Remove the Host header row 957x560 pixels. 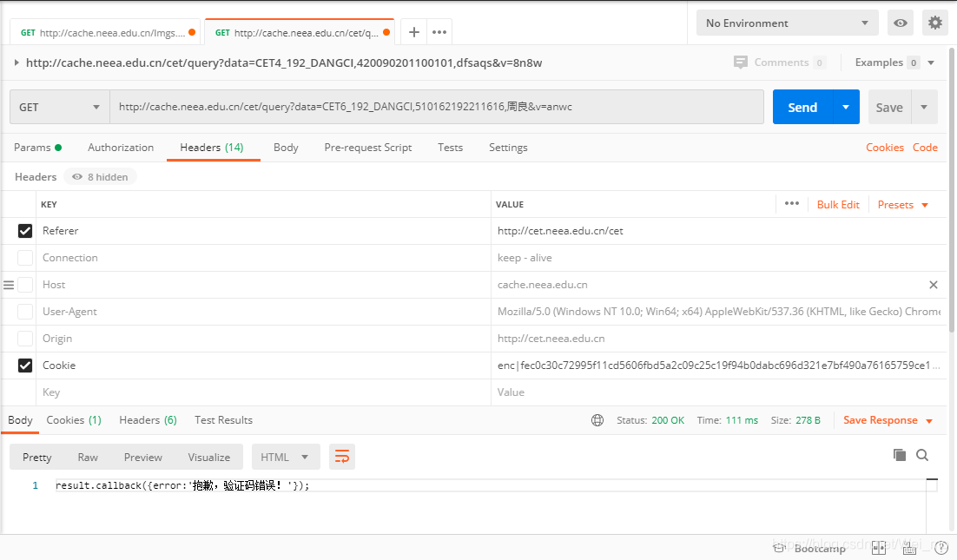[934, 285]
